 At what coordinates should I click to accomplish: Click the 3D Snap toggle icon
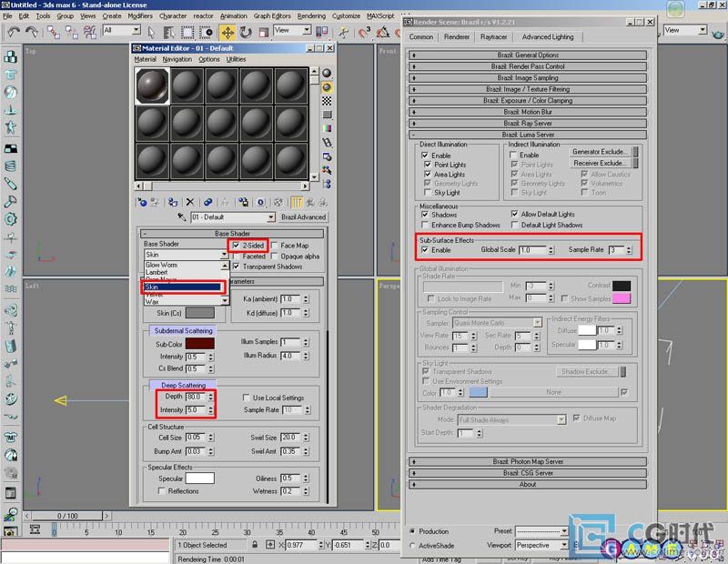tap(365, 32)
